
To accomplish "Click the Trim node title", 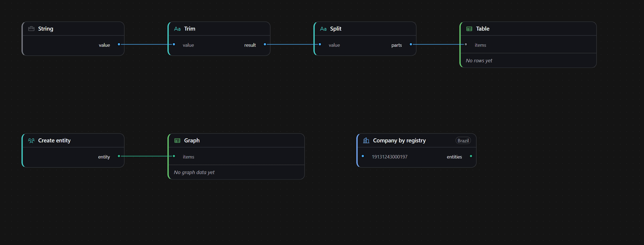I will pos(190,29).
